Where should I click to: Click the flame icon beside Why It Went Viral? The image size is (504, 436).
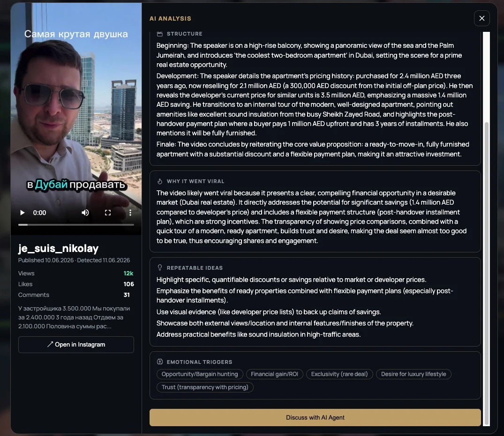point(160,181)
